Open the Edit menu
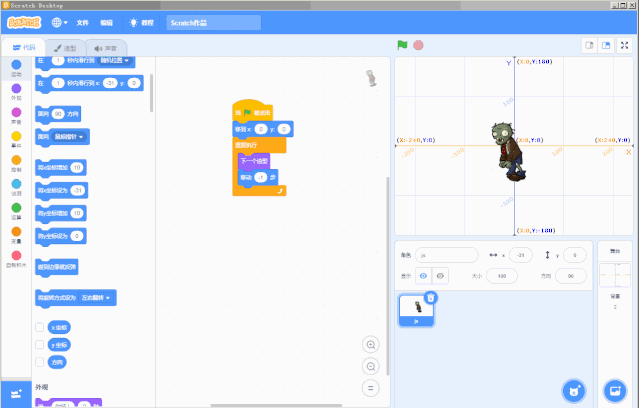Image resolution: width=639 pixels, height=408 pixels. (106, 23)
